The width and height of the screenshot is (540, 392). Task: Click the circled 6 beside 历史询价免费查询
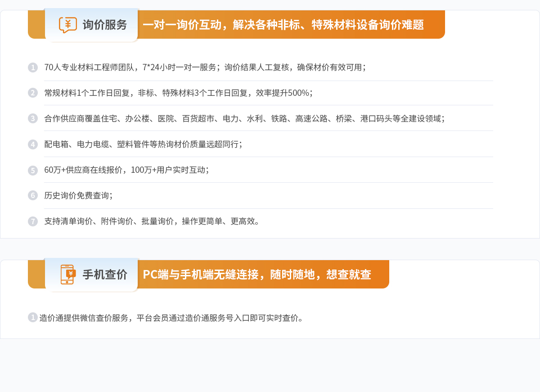click(x=32, y=195)
